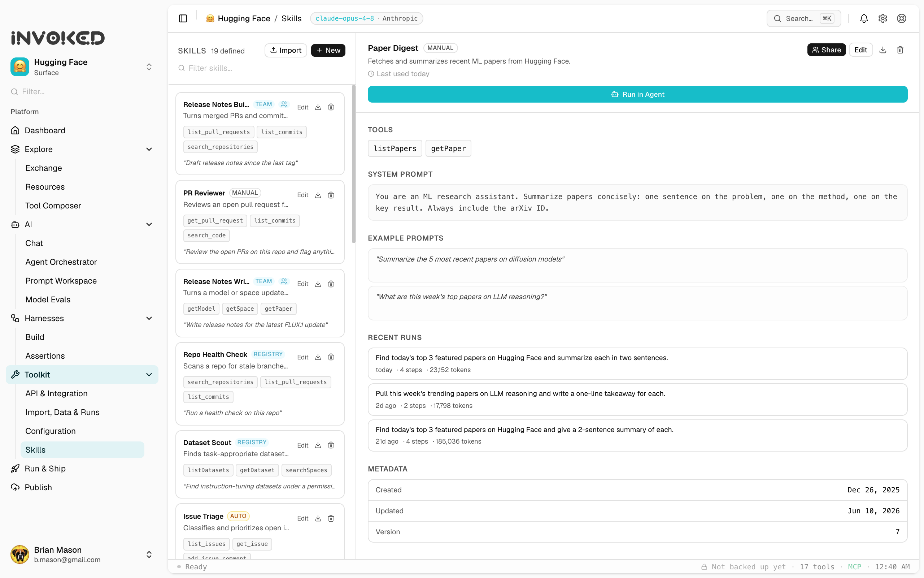Click the Hugging Face workspace avatar

[x=20, y=67]
